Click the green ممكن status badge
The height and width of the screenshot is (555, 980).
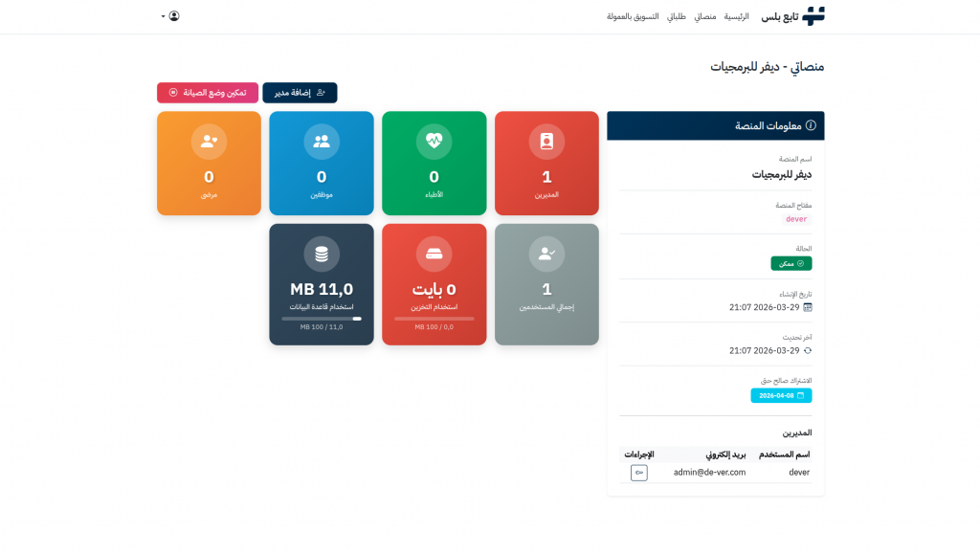[791, 263]
